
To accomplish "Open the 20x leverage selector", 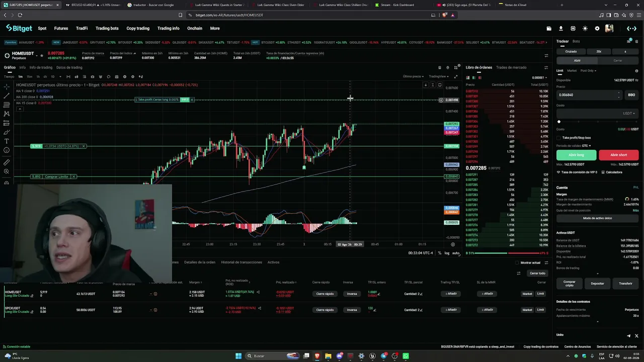I will click(599, 51).
